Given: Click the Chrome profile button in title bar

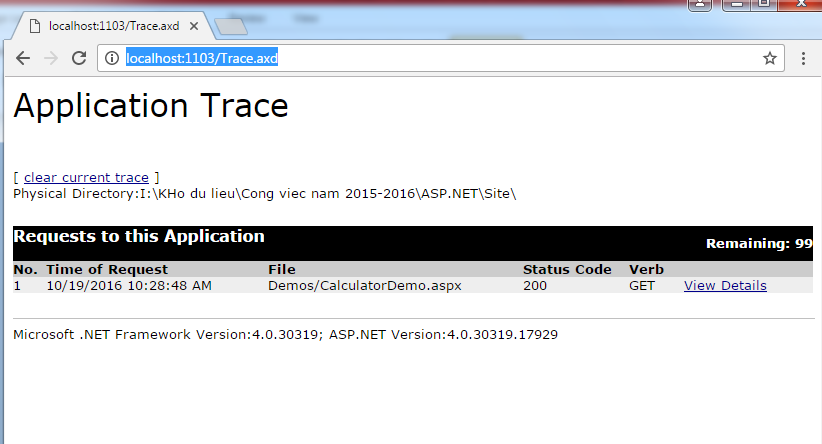Looking at the screenshot, I should click(700, 5).
